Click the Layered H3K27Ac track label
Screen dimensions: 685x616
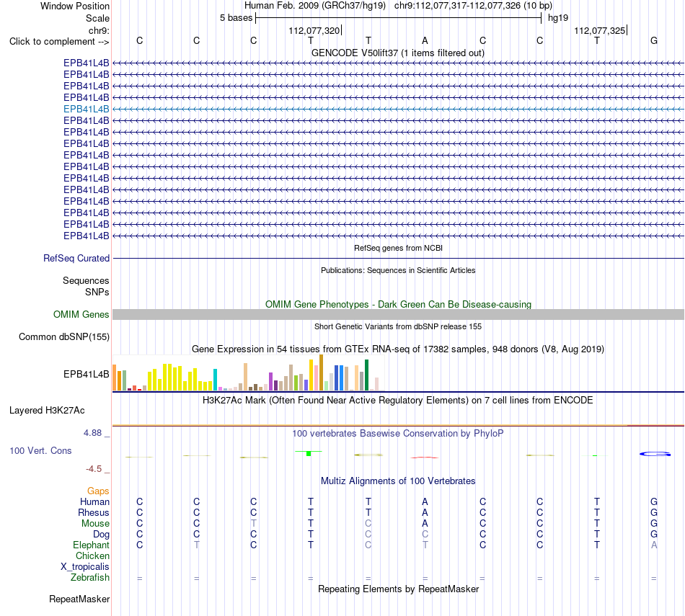coord(47,411)
